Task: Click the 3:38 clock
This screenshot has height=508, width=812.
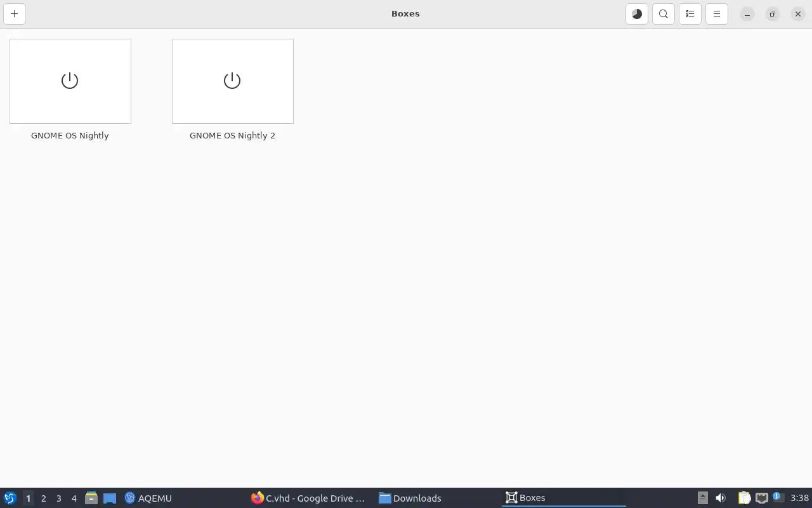Action: click(799, 498)
